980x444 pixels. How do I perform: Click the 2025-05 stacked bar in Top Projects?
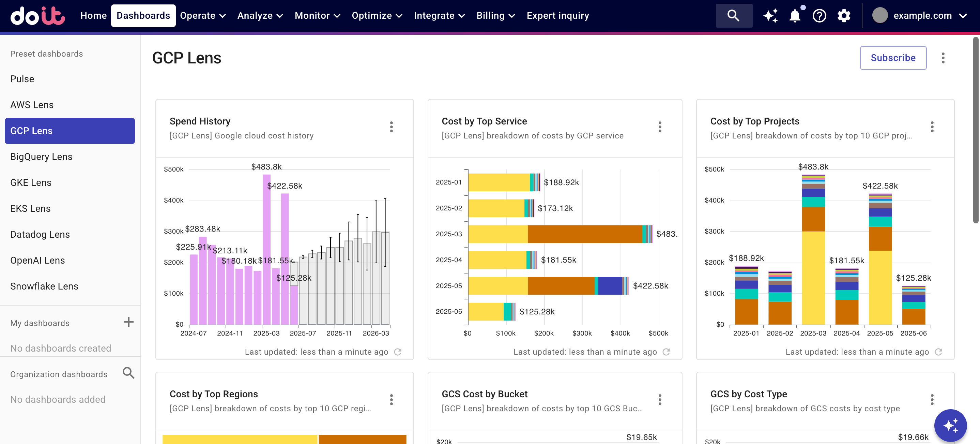[880, 259]
